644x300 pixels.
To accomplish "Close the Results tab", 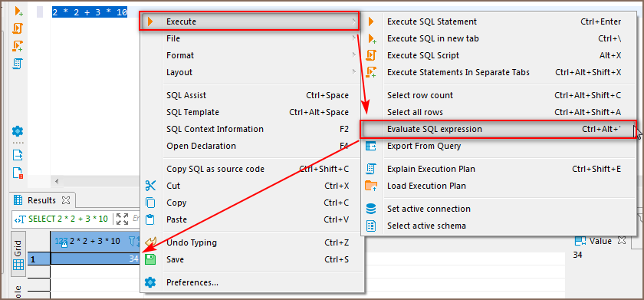I will 66,200.
